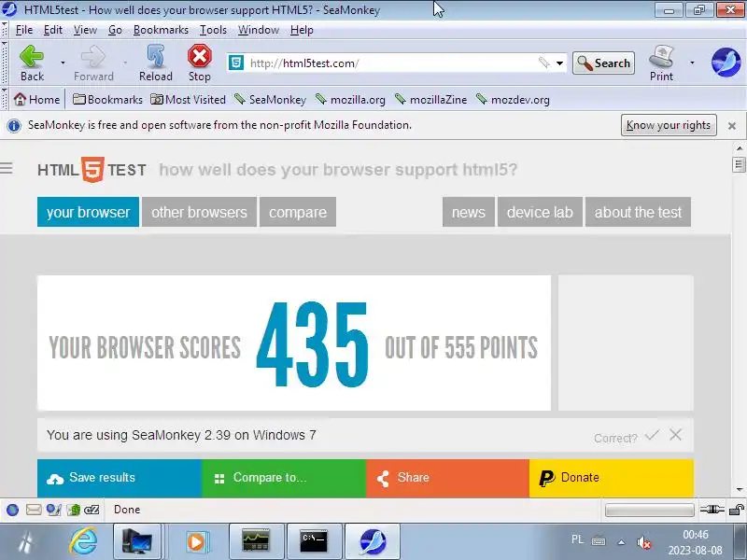Image resolution: width=747 pixels, height=560 pixels.
Task: Open the SeaMonkey bookmark link
Action: point(271,100)
